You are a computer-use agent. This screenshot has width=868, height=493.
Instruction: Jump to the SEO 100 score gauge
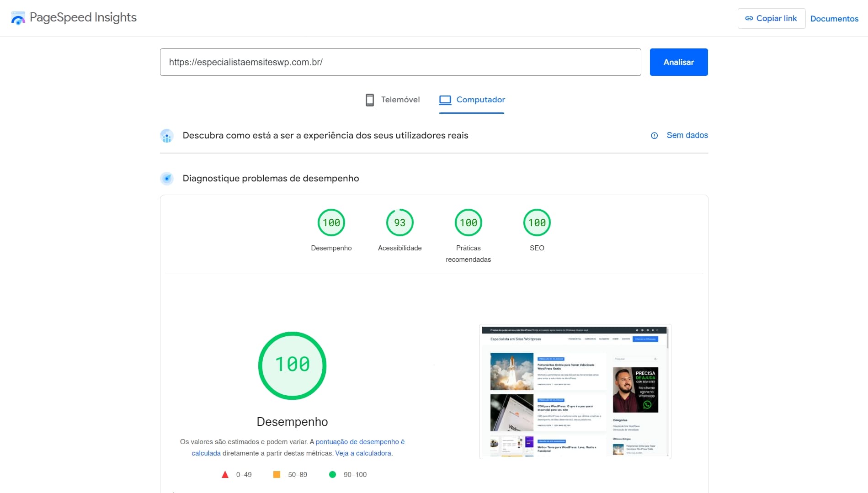(537, 223)
